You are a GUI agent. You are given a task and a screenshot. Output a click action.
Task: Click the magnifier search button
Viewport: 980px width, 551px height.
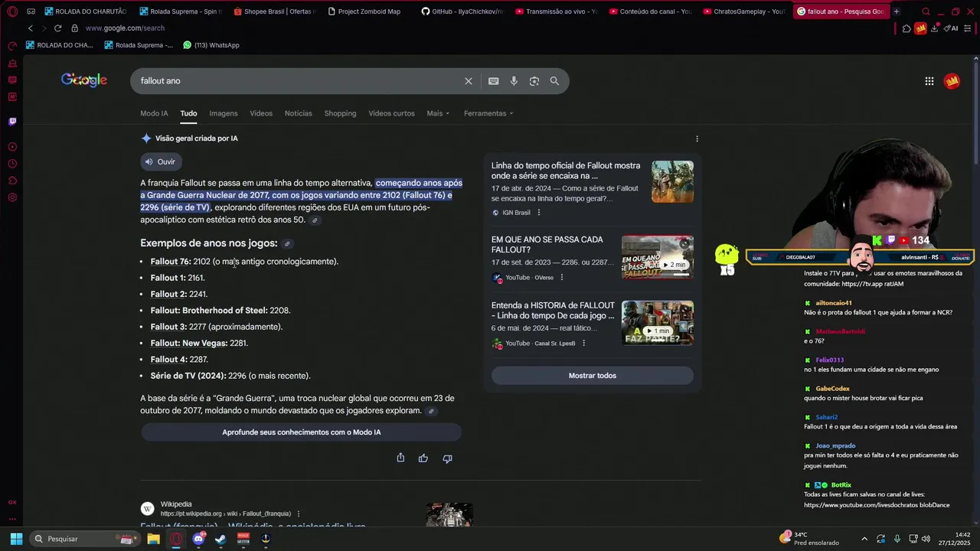coord(554,81)
